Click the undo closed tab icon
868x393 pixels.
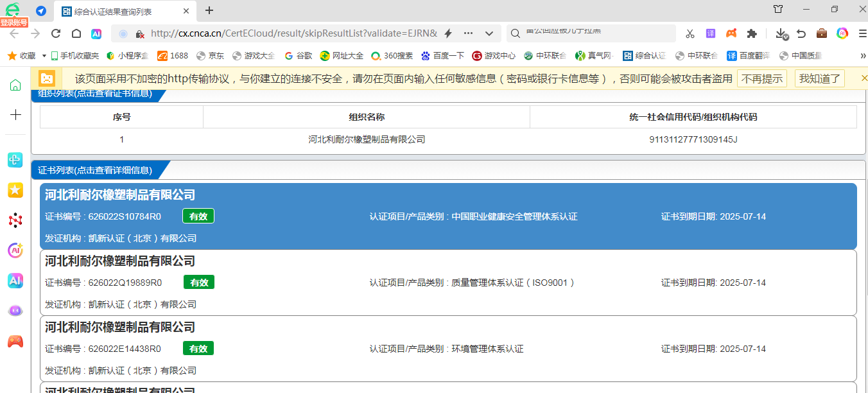click(801, 33)
